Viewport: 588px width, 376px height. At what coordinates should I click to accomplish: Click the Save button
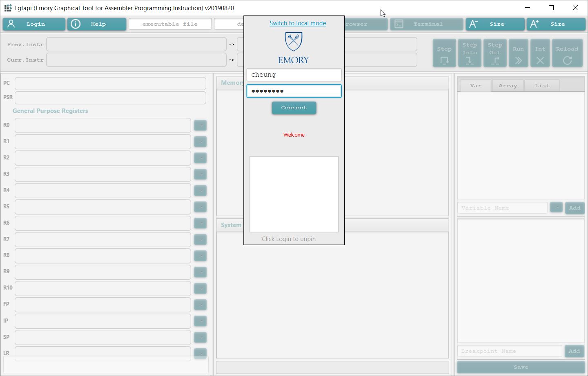521,367
